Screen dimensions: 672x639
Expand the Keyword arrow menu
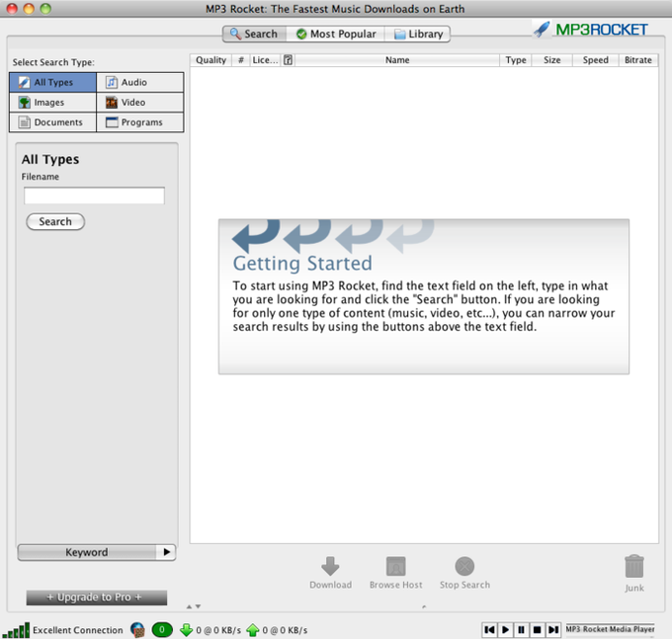pyautogui.click(x=167, y=552)
